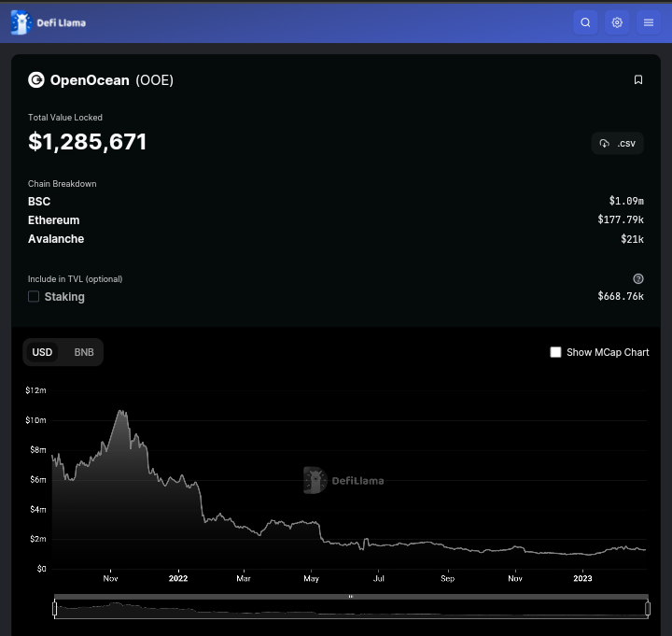Click the Defi Llama header title text
672x636 pixels.
click(x=62, y=23)
